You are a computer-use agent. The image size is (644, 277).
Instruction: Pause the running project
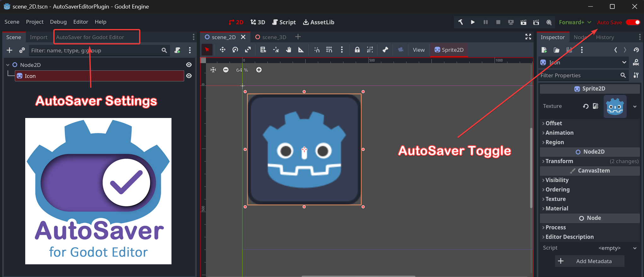click(x=486, y=22)
